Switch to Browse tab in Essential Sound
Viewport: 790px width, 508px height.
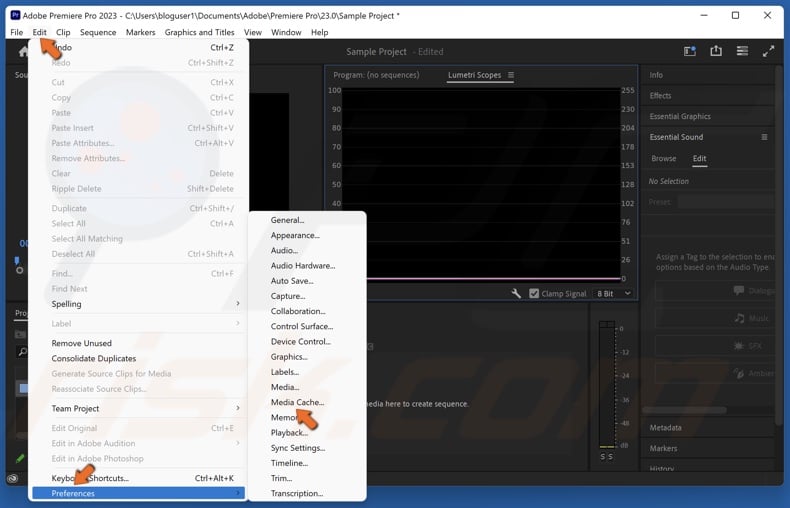click(664, 158)
